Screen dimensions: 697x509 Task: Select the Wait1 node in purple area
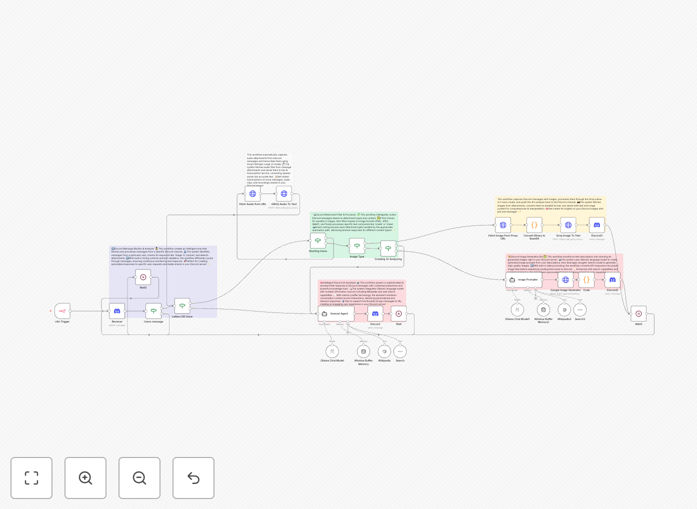click(x=143, y=277)
